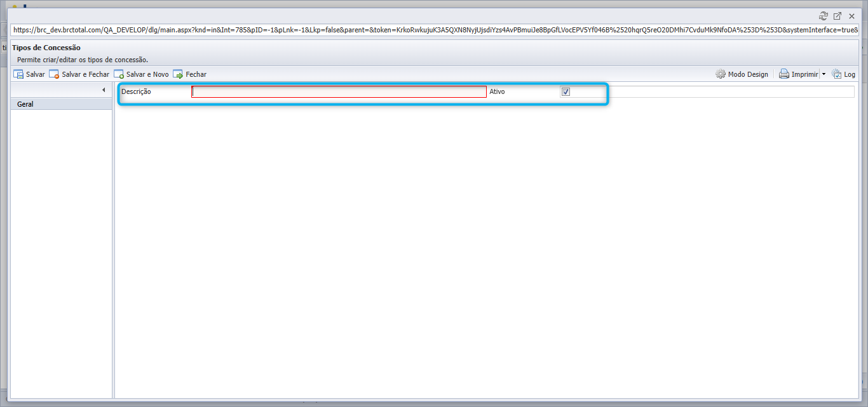
Task: Reload the dialog with refresh icon
Action: 824,16
